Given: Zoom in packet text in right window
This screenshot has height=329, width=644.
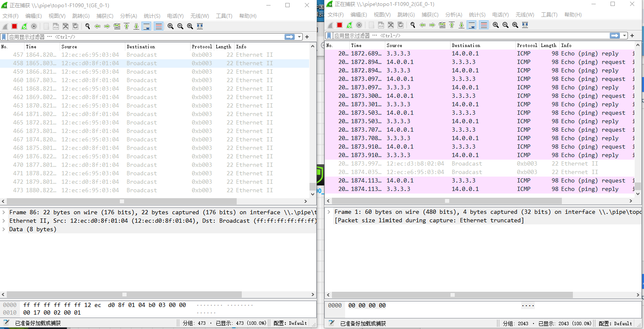Looking at the screenshot, I should click(496, 25).
